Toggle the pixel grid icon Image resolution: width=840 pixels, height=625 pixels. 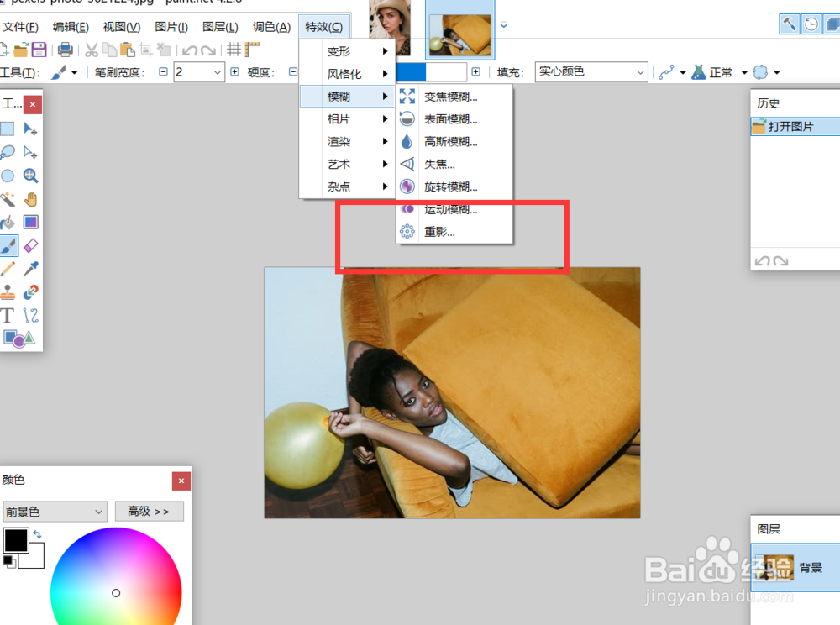(234, 50)
